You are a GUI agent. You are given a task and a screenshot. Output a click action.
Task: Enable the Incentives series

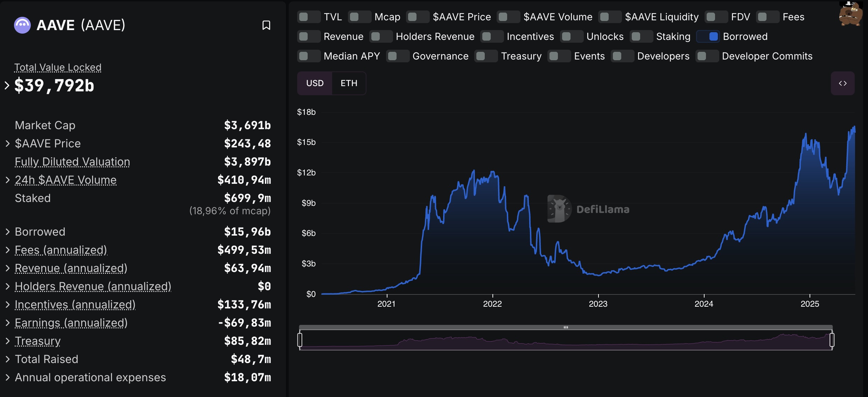(x=492, y=36)
